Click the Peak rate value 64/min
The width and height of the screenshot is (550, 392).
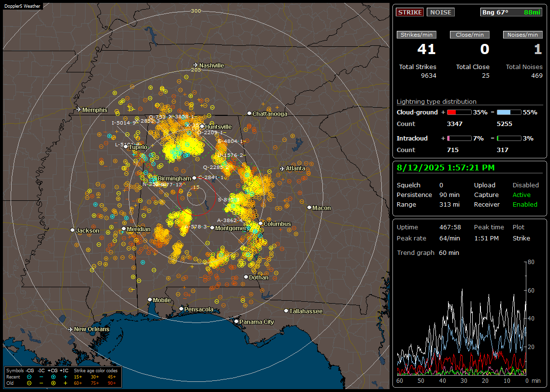[x=450, y=238]
